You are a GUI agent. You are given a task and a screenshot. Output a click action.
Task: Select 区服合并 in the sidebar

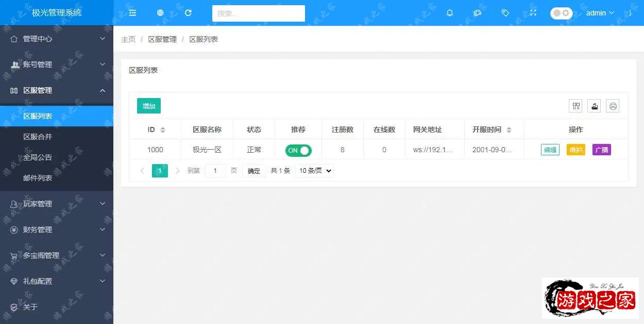38,137
